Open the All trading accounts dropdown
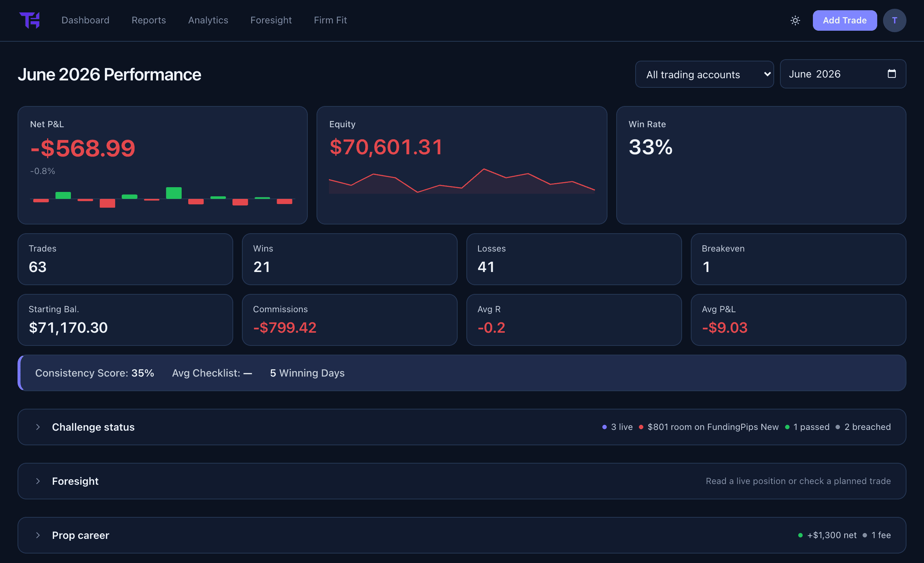924x563 pixels. click(704, 74)
